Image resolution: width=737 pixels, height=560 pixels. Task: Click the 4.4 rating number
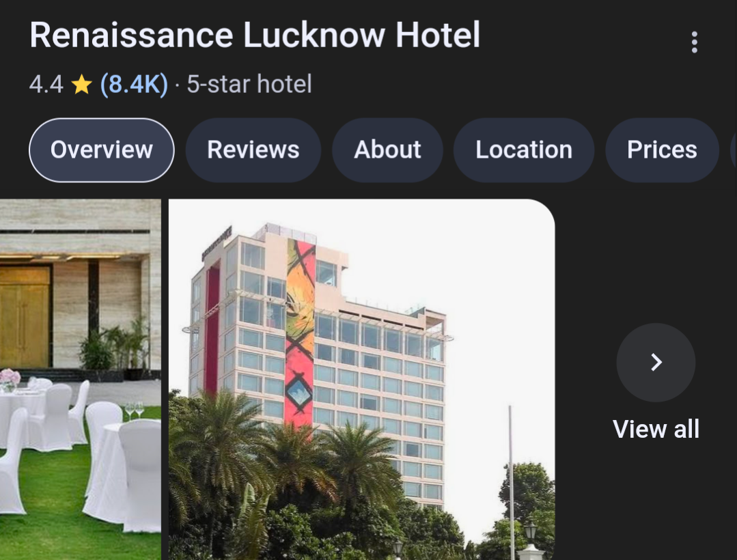pos(46,85)
